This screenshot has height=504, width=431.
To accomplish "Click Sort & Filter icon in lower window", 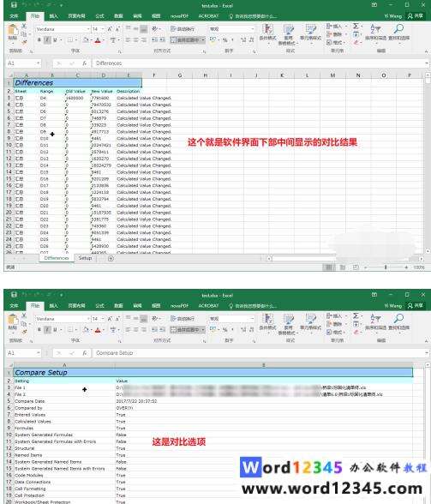I will point(375,319).
